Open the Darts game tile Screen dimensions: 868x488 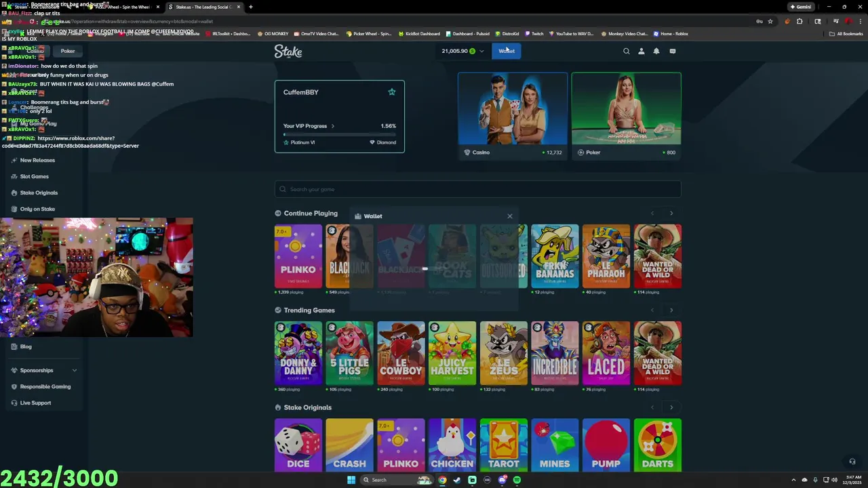[x=658, y=445]
